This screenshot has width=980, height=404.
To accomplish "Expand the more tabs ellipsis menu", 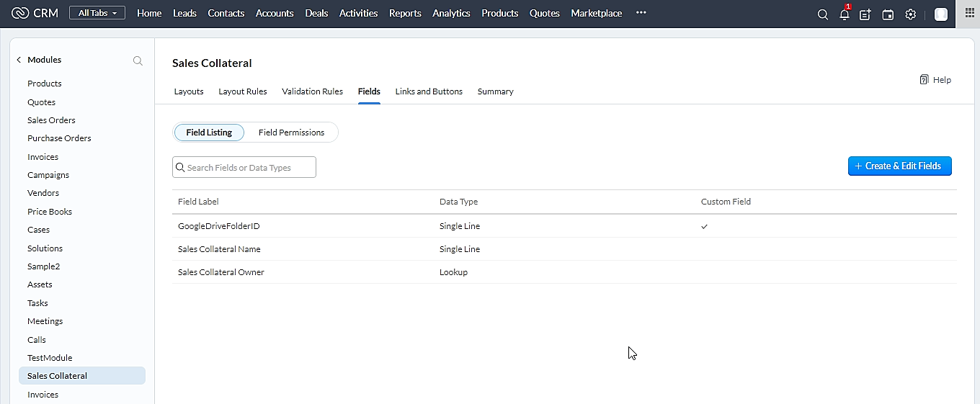I will pos(641,13).
